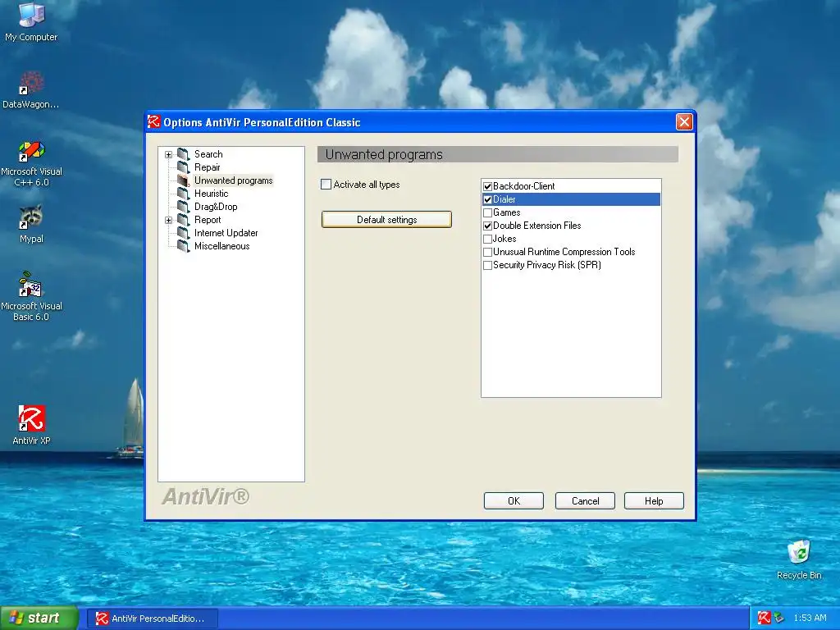Screen dimensions: 840x630
Task: Select Internet Updater in the tree
Action: [x=226, y=233]
